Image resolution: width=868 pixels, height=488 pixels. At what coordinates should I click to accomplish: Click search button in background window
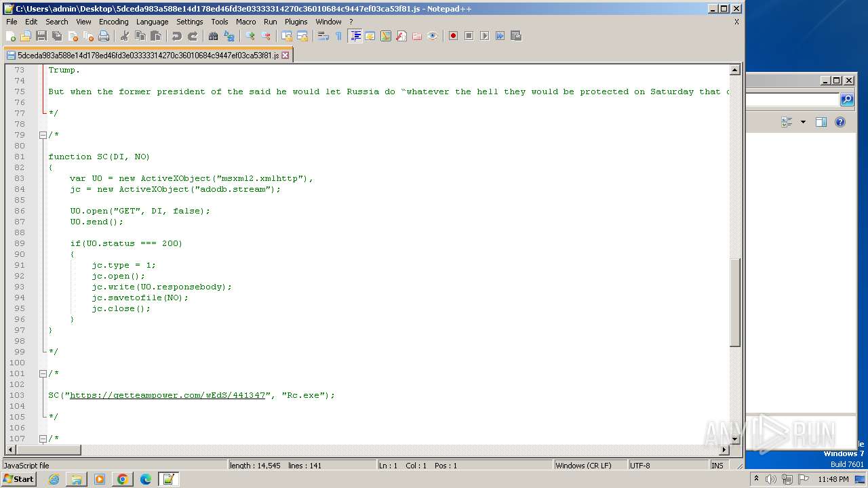[847, 100]
